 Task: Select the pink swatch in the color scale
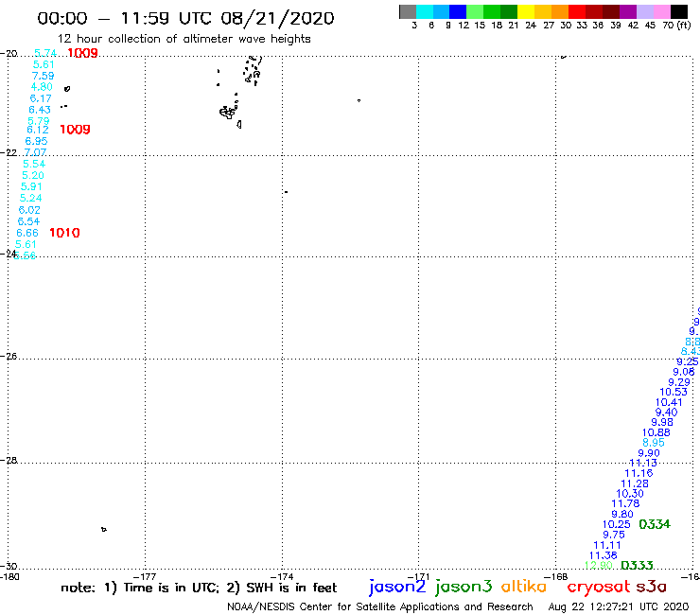point(662,11)
